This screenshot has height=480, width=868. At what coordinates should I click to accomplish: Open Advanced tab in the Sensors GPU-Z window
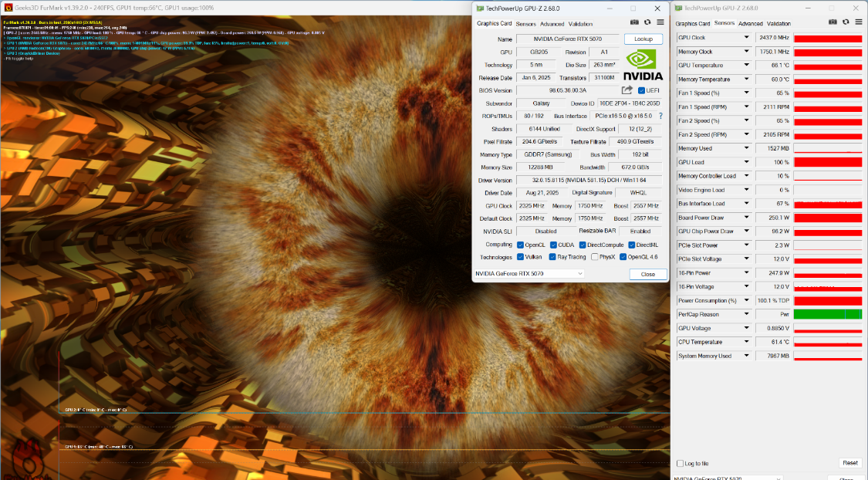pyautogui.click(x=751, y=23)
